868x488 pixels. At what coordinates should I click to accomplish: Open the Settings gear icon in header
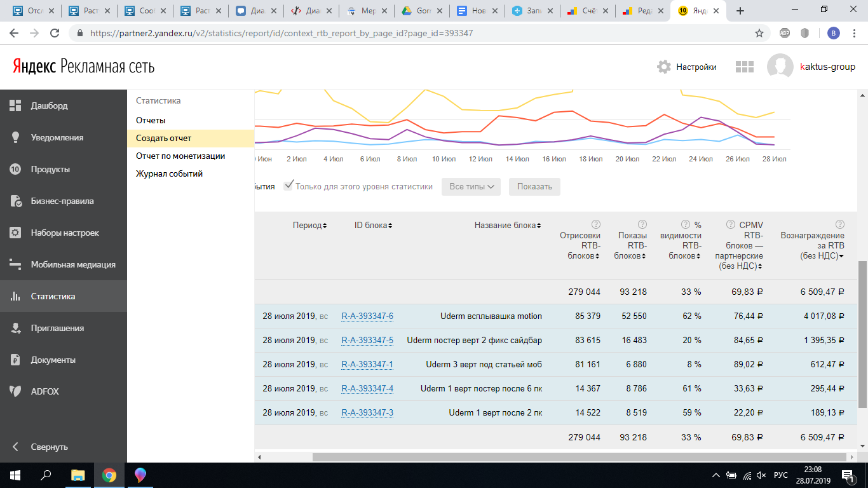664,67
